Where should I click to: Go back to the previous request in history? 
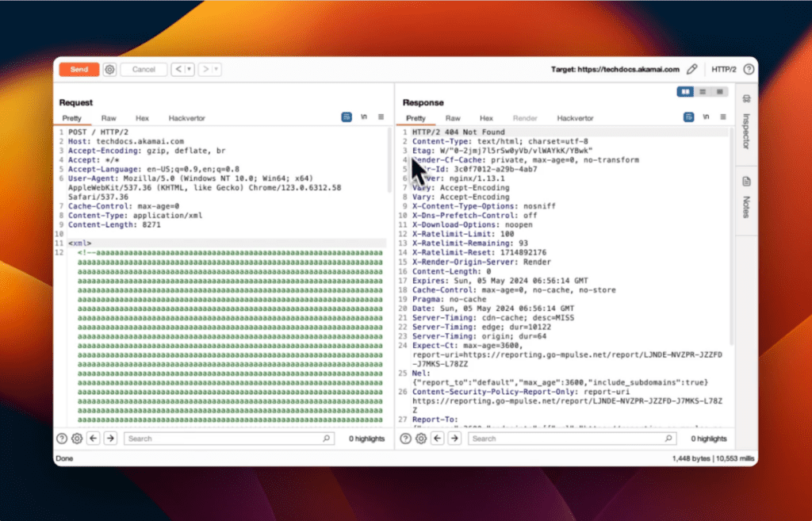(178, 70)
